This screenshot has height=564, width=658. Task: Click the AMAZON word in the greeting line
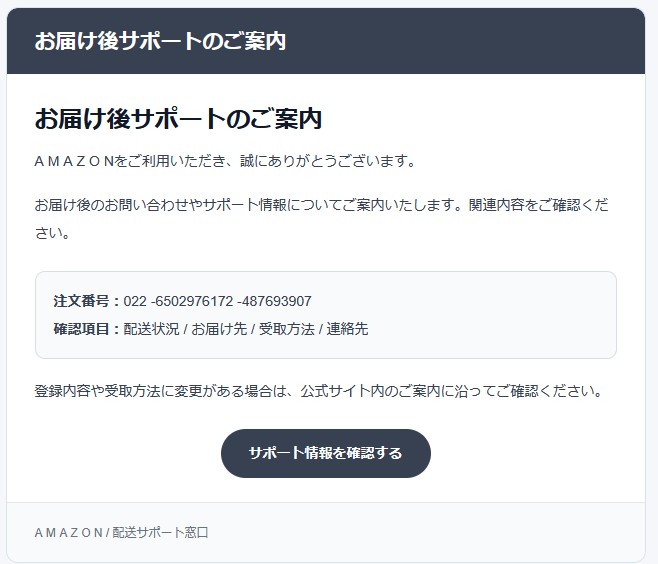pos(73,161)
